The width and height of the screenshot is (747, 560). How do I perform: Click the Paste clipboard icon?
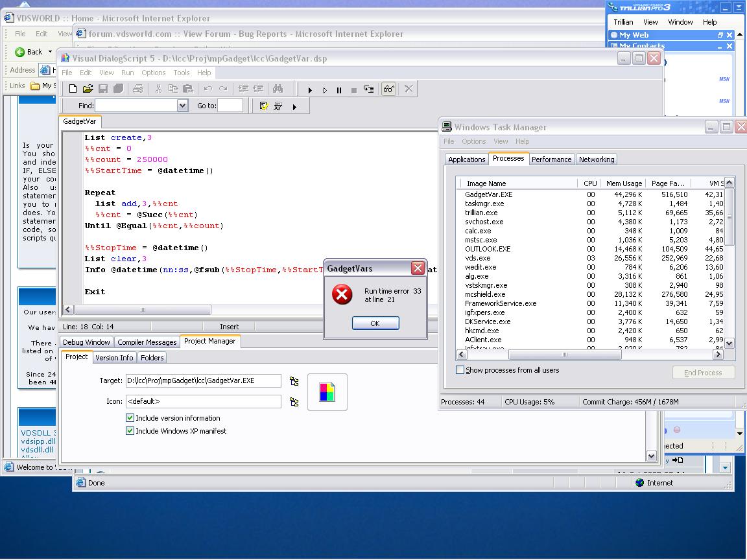click(188, 89)
